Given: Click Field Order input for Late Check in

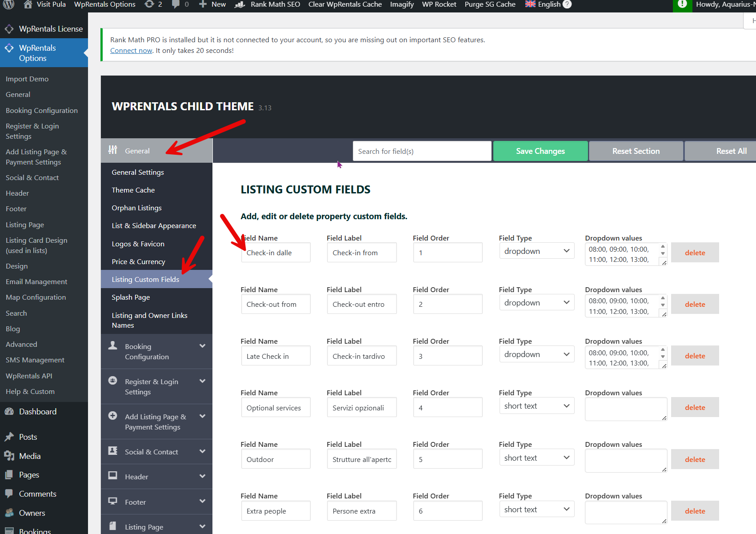Looking at the screenshot, I should click(448, 356).
